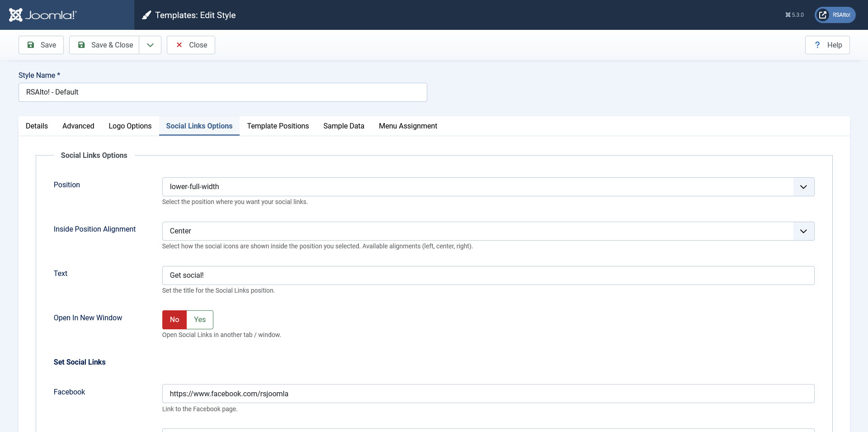
Task: Open the Help button
Action: [827, 45]
